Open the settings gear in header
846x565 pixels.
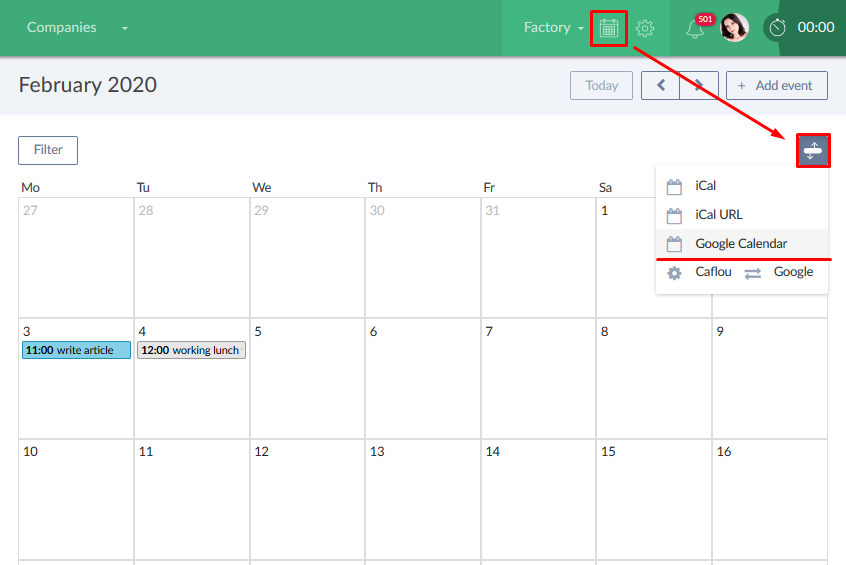[645, 28]
